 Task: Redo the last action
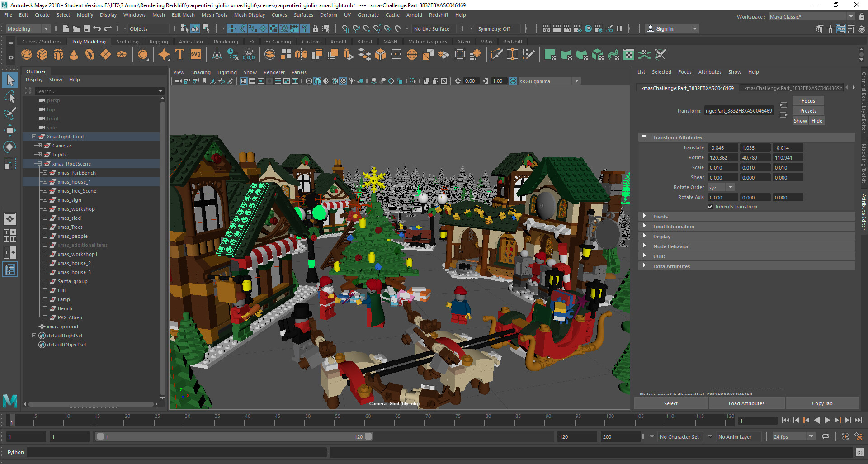(108, 28)
